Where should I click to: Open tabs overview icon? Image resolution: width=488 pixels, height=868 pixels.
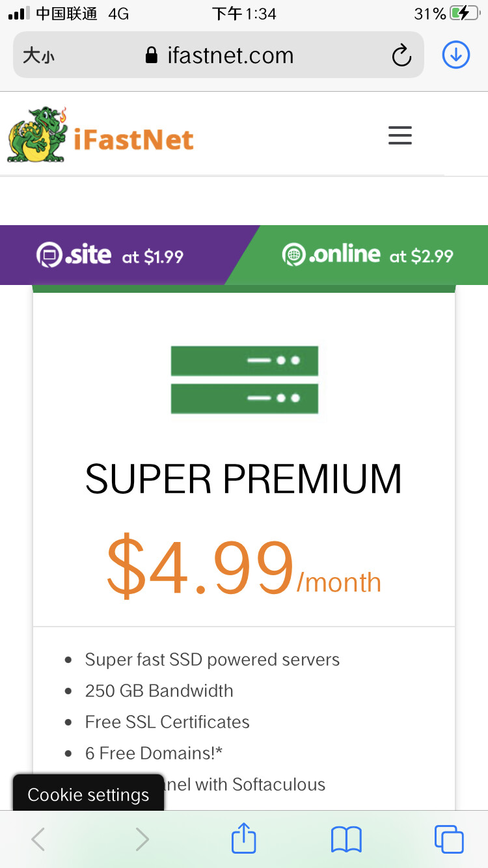coord(449,839)
